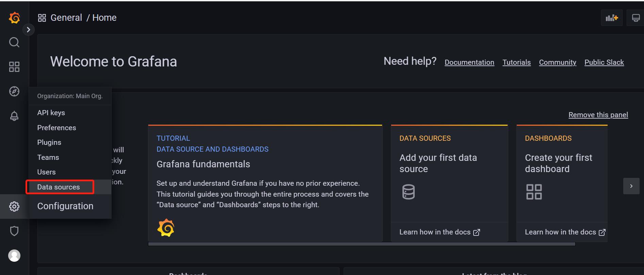The image size is (644, 275).
Task: Toggle the cycle view mode monitor icon
Action: pos(635,18)
